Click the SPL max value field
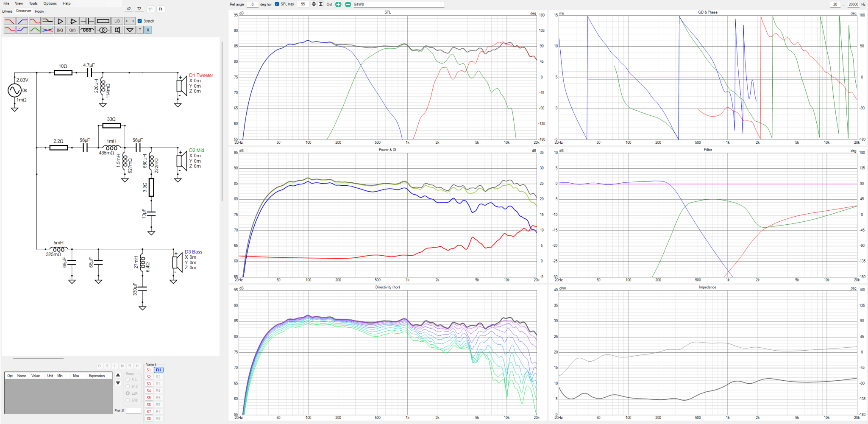Screen dimensions: 868x424 click(303, 4)
